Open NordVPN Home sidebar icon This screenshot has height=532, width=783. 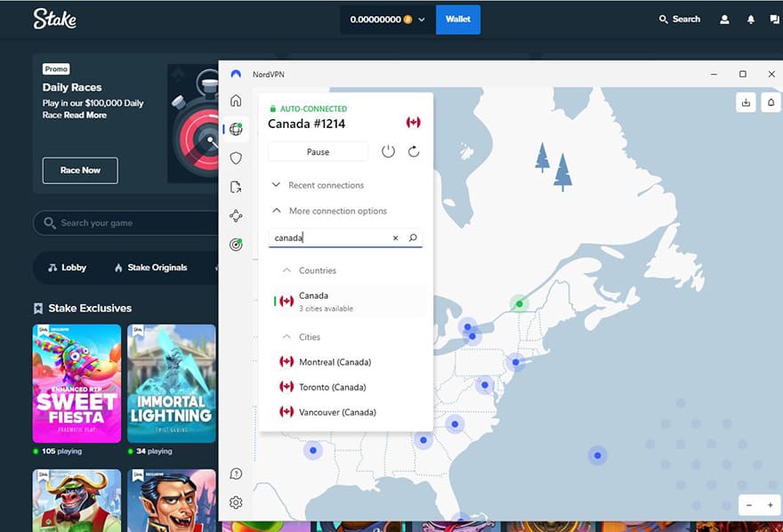coord(236,101)
